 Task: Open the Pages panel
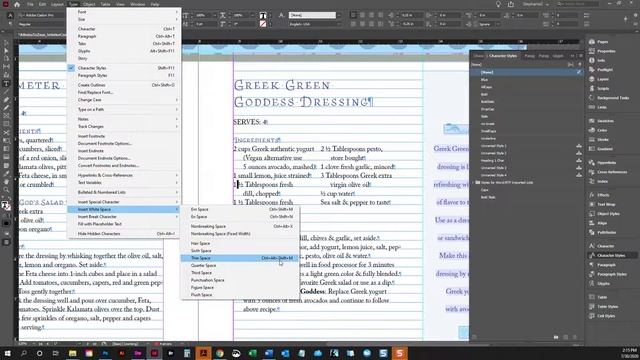(598, 42)
